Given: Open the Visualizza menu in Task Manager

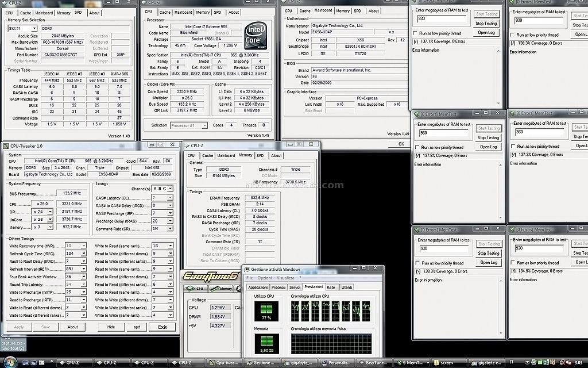Looking at the screenshot, I should point(285,278).
